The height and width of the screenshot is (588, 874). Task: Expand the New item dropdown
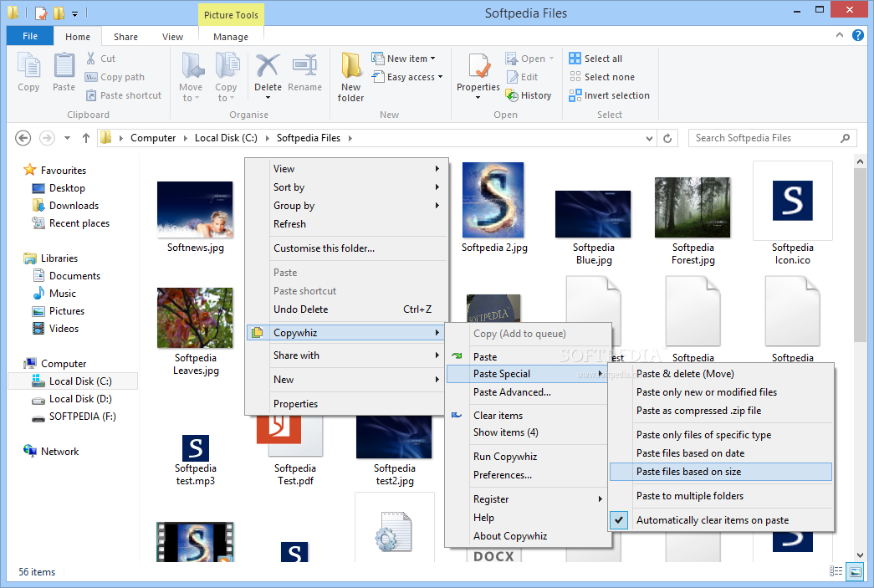[x=432, y=59]
